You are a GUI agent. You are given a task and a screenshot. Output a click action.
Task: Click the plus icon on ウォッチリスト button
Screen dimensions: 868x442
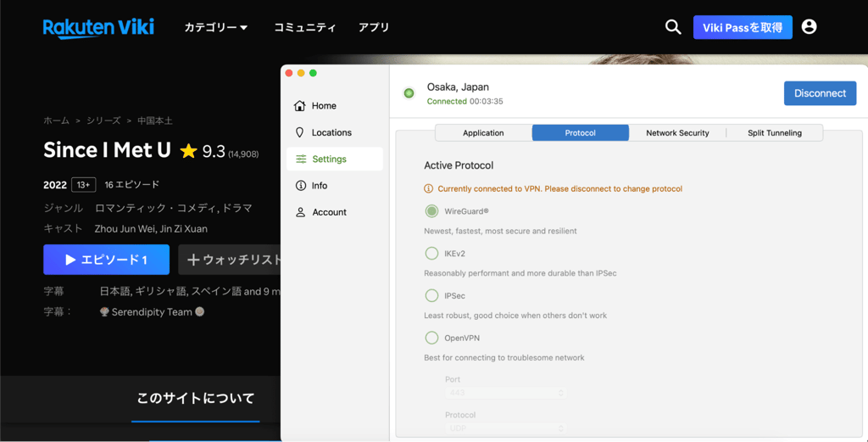pos(193,260)
